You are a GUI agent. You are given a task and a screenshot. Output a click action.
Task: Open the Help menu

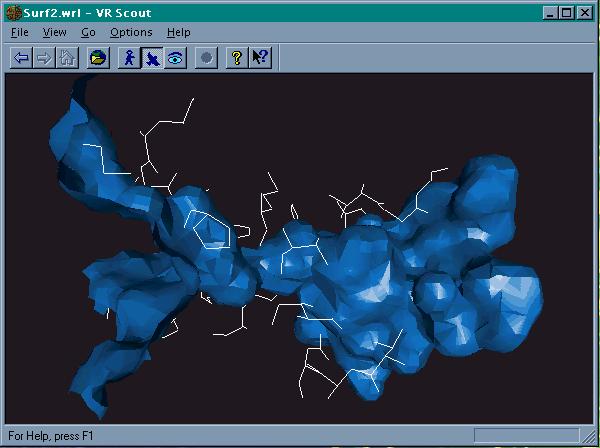(x=179, y=33)
